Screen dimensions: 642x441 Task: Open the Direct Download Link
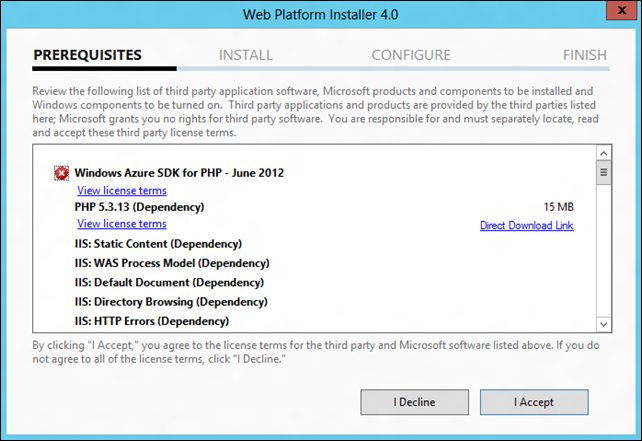click(526, 225)
